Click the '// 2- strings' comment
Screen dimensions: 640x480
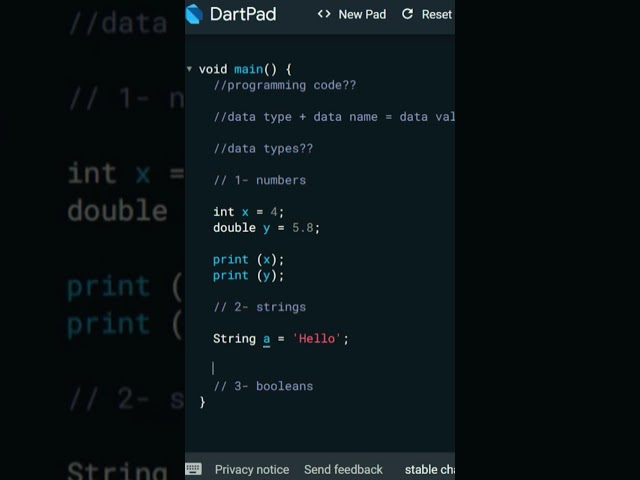[260, 307]
